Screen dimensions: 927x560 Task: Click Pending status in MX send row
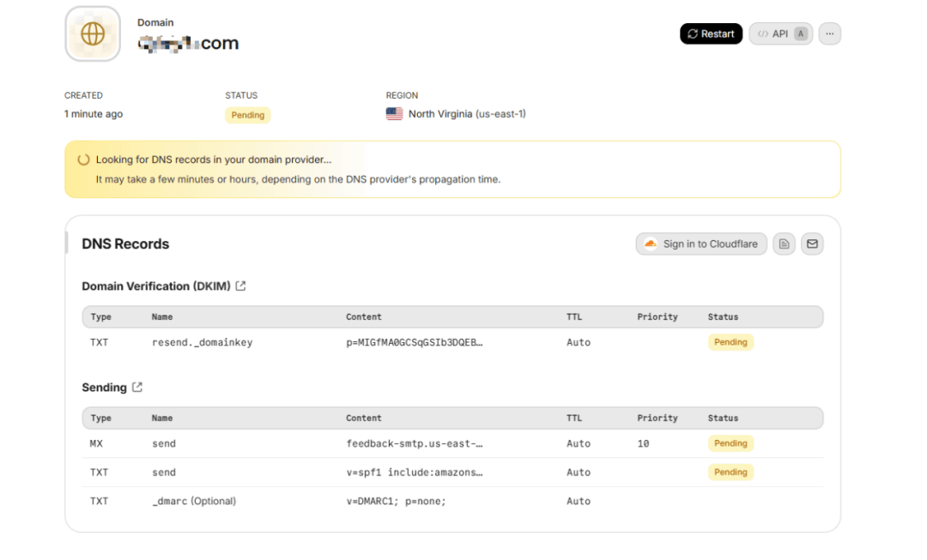[730, 443]
